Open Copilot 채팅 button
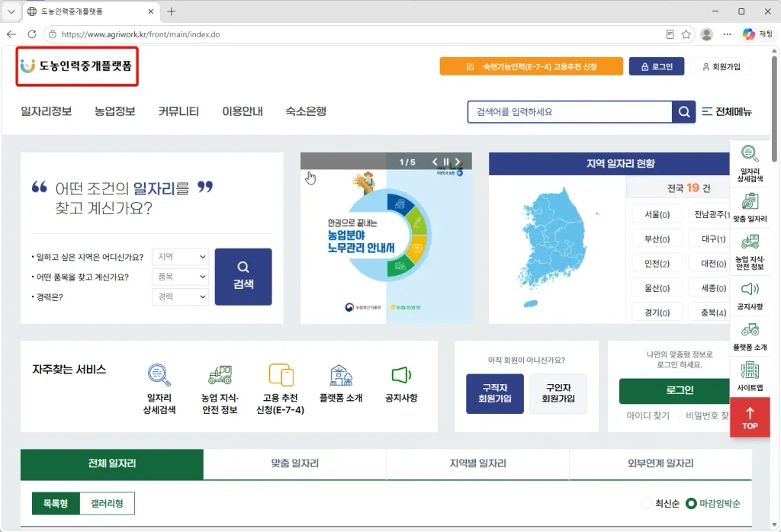 757,34
